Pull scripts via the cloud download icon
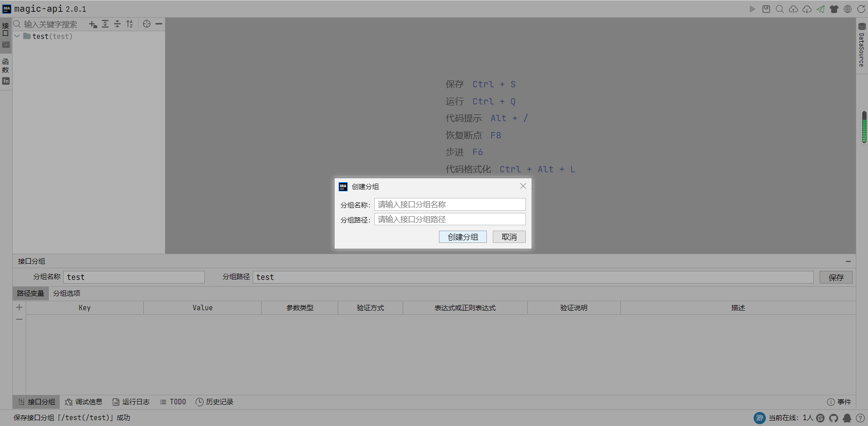Image resolution: width=868 pixels, height=426 pixels. (x=807, y=9)
